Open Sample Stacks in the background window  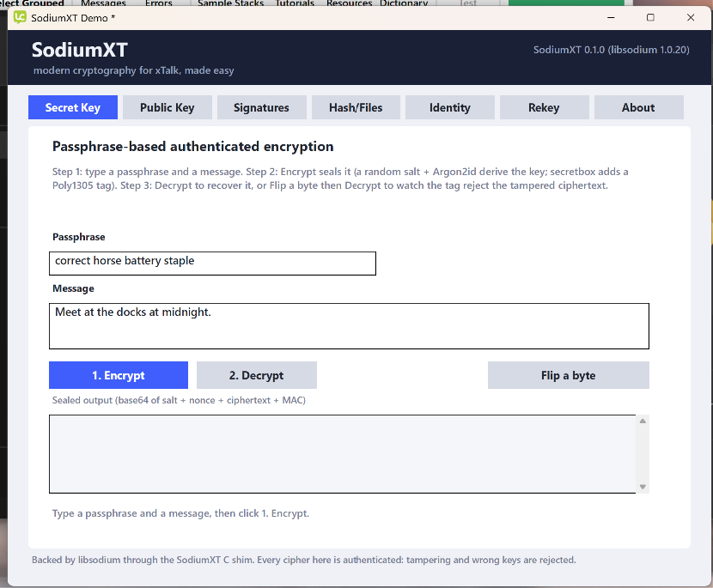230,3
